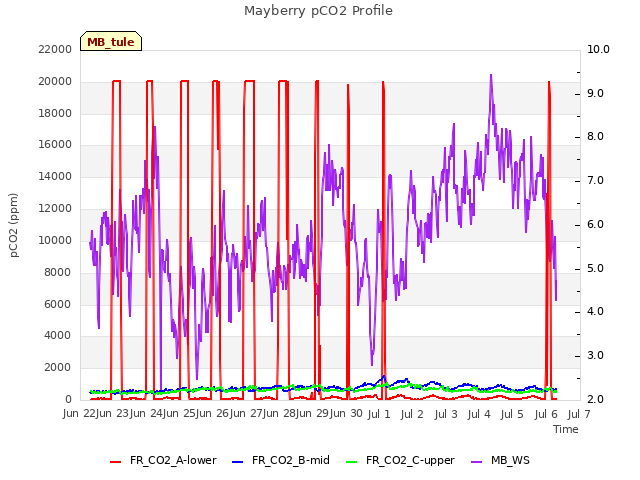This screenshot has width=640, height=480.
Task: Click the Jun 22 x-axis label
Action: tap(80, 414)
